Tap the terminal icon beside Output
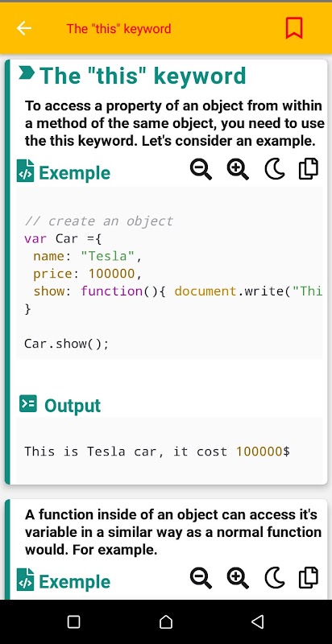 28,404
